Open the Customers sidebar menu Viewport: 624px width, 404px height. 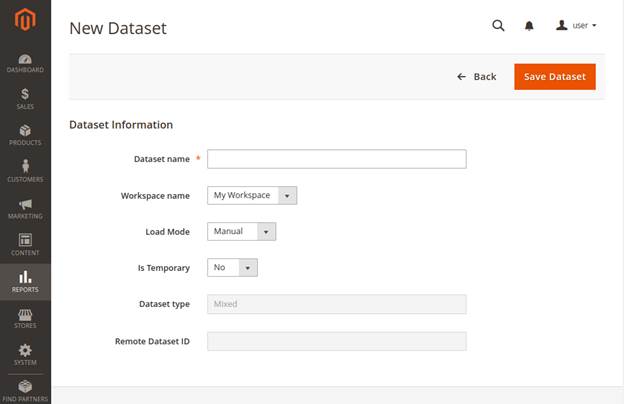pyautogui.click(x=25, y=171)
